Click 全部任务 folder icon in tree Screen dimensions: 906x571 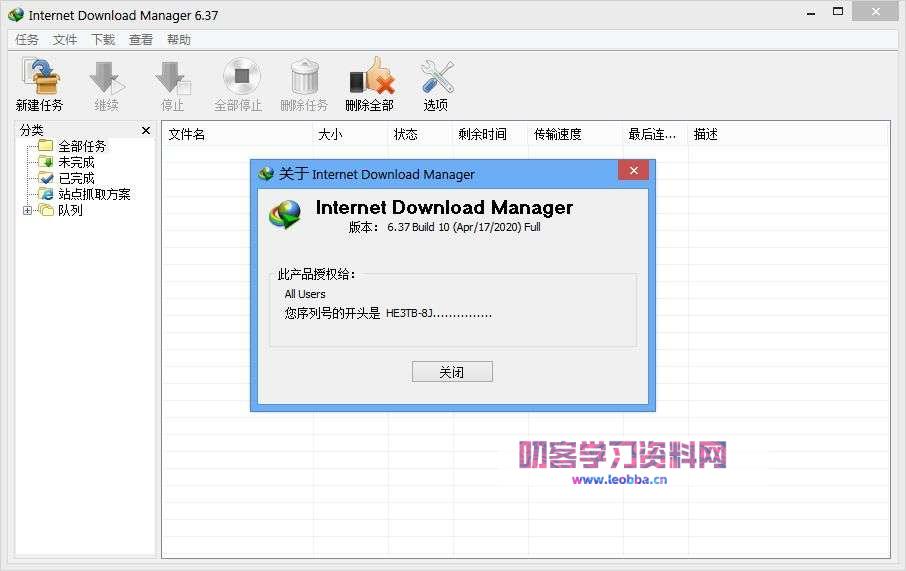(x=46, y=145)
